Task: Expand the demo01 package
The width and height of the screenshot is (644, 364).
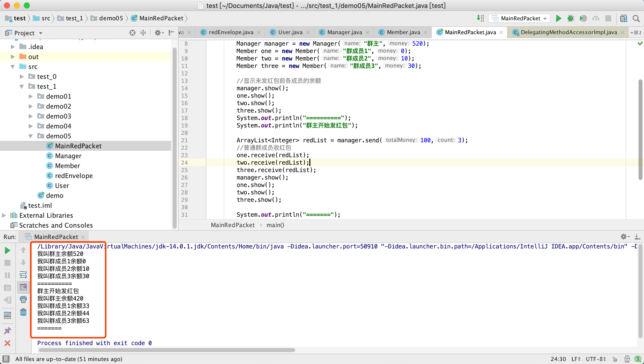Action: [x=31, y=96]
